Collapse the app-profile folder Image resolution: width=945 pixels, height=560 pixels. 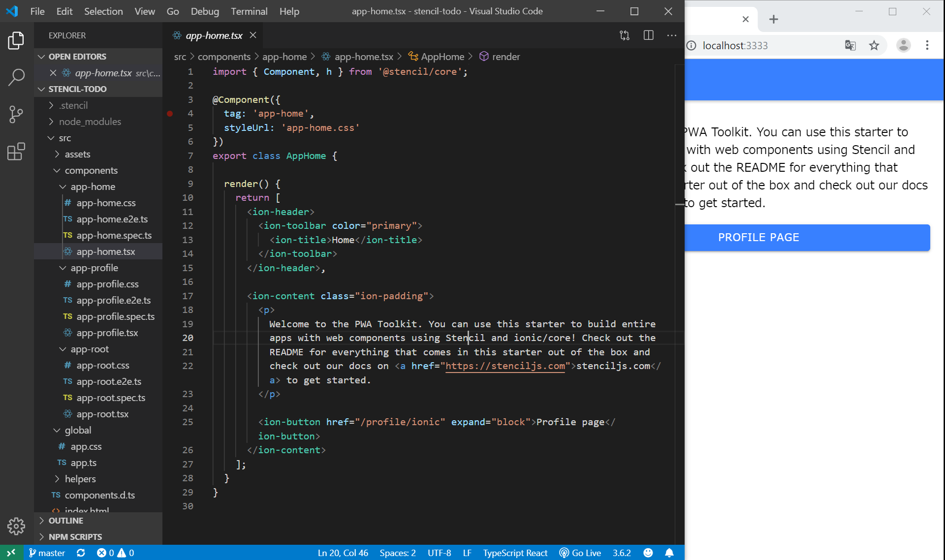tap(63, 268)
